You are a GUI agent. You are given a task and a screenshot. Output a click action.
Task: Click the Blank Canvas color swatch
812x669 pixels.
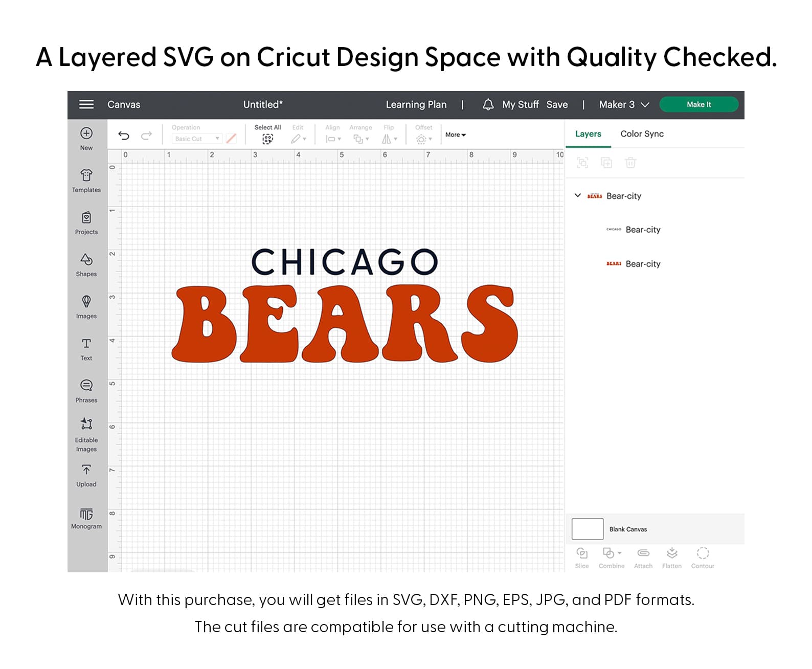coord(588,529)
